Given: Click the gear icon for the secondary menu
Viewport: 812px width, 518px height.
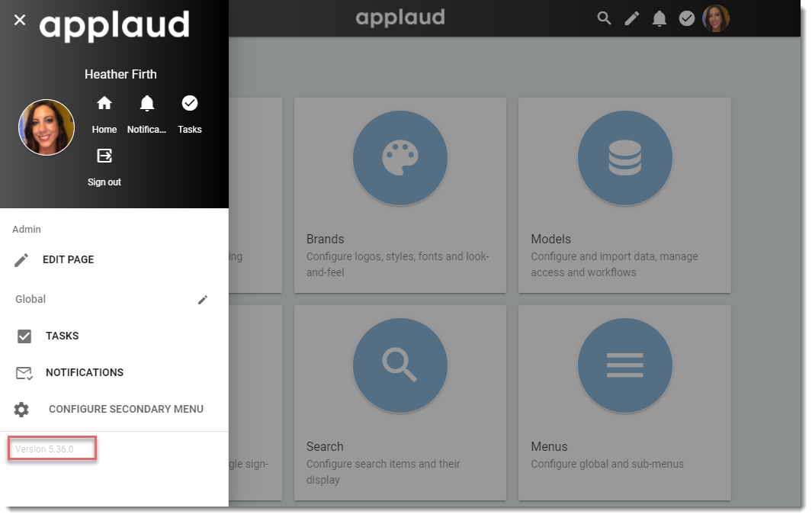Looking at the screenshot, I should click(x=21, y=410).
